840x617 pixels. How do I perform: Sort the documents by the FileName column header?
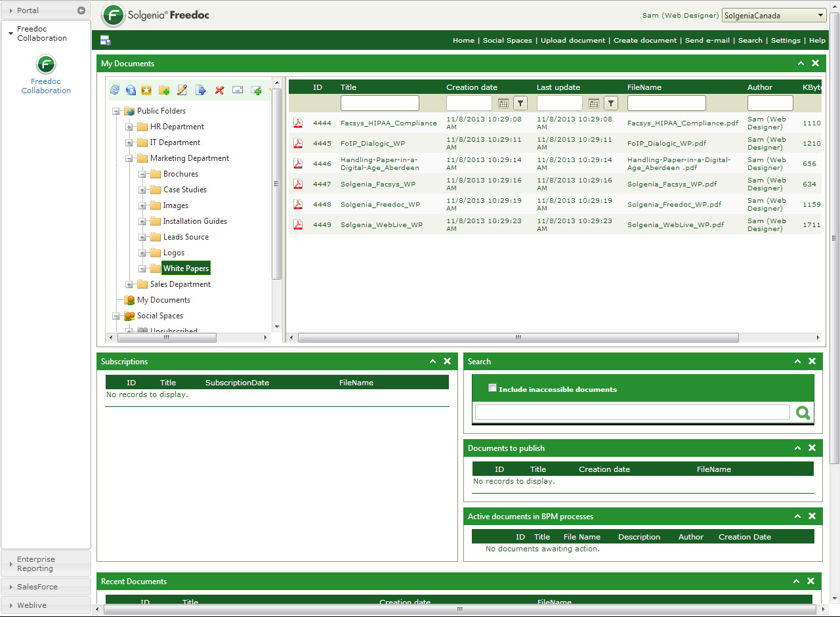(x=644, y=87)
